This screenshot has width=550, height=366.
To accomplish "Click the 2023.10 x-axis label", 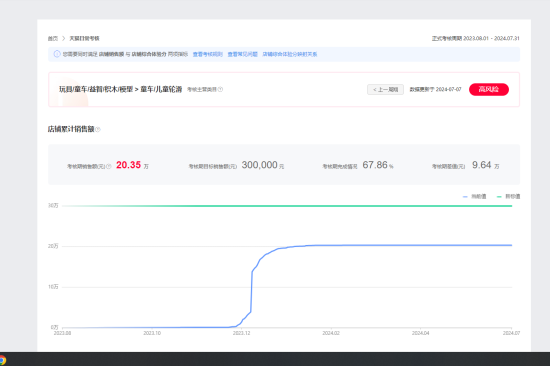I will coord(152,333).
